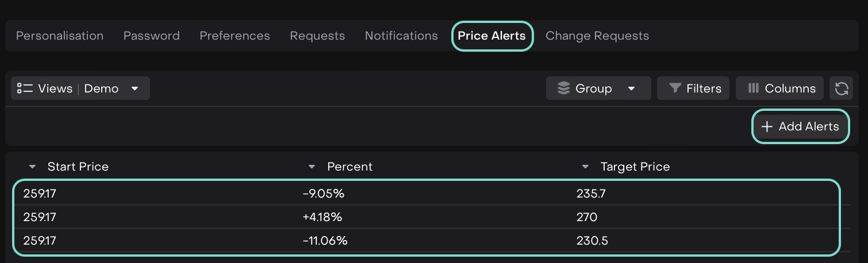The height and width of the screenshot is (263, 868).
Task: Open the Start Price column sort arrow
Action: [32, 167]
